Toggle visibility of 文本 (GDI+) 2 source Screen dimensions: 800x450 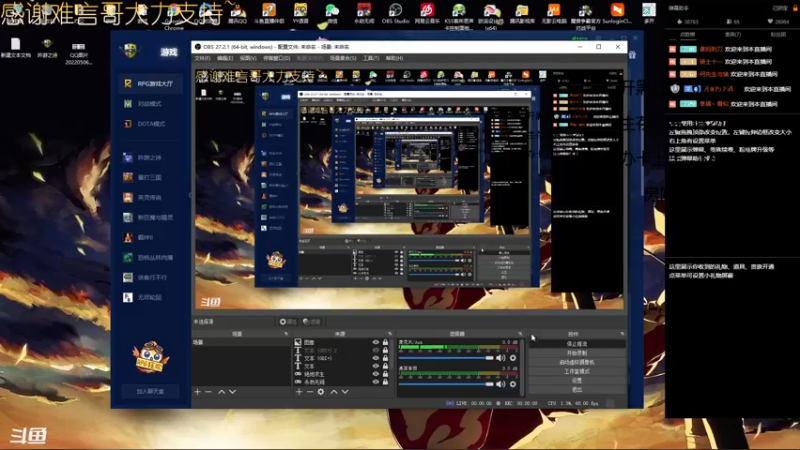[x=376, y=350]
